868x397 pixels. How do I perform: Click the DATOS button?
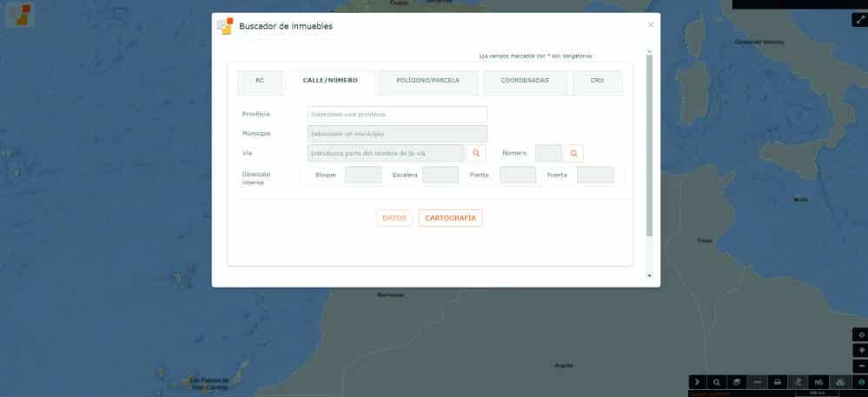(x=394, y=218)
